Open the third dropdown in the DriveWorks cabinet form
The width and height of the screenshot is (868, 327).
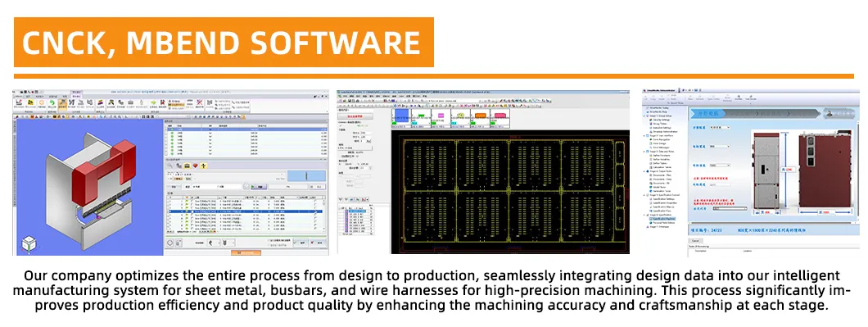point(720,166)
